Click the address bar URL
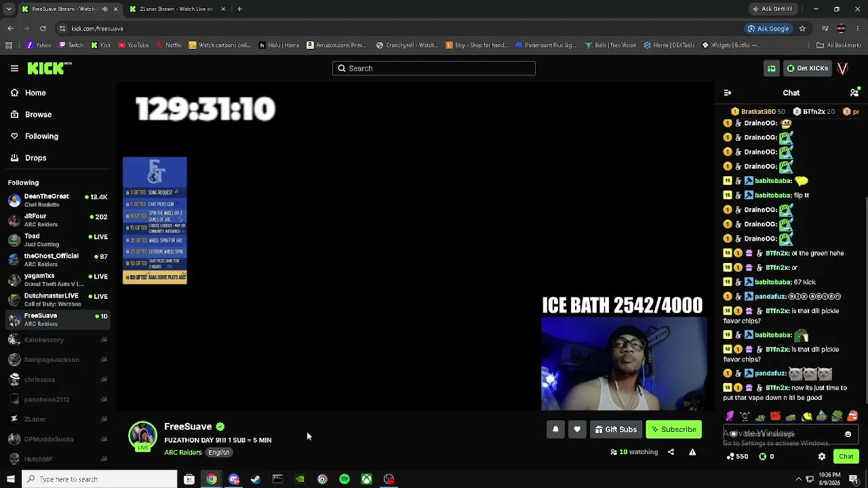Viewport: 868px width, 488px height. tap(98, 28)
